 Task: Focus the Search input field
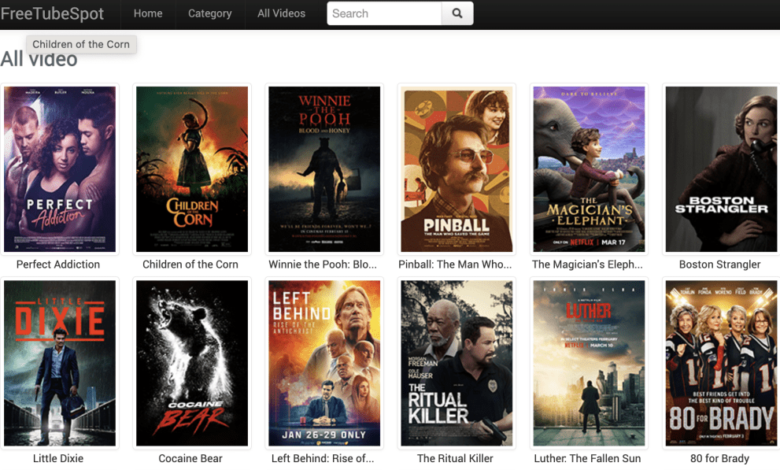[384, 13]
